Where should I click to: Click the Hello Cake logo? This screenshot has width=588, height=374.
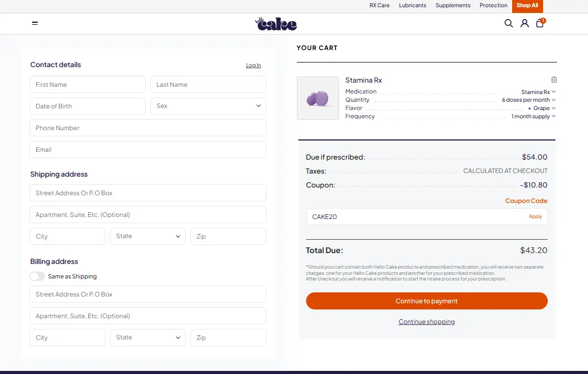[x=276, y=24]
